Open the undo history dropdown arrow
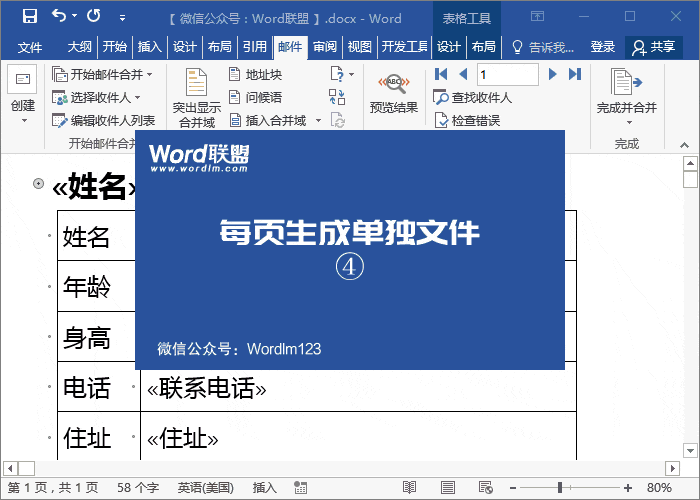 click(75, 16)
